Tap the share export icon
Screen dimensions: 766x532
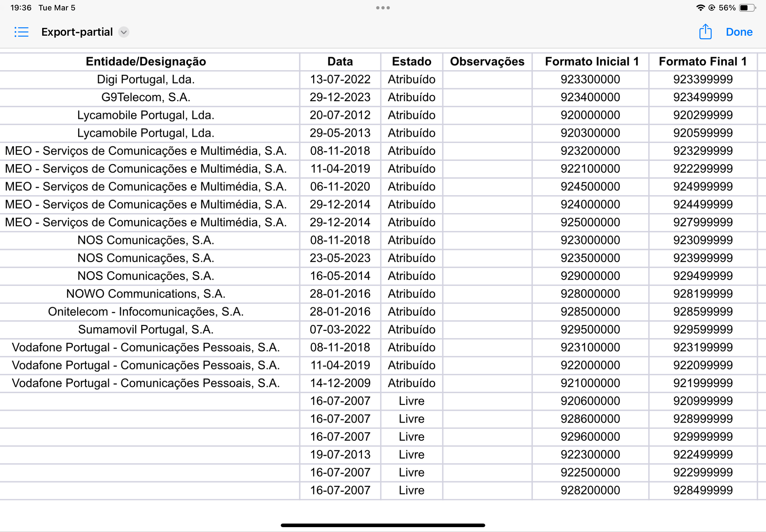pyautogui.click(x=705, y=32)
